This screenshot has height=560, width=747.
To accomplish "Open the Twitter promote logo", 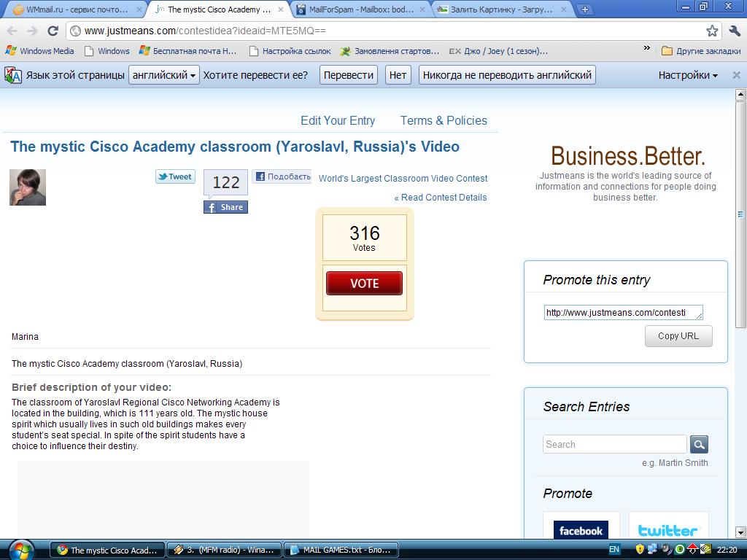I will click(668, 530).
